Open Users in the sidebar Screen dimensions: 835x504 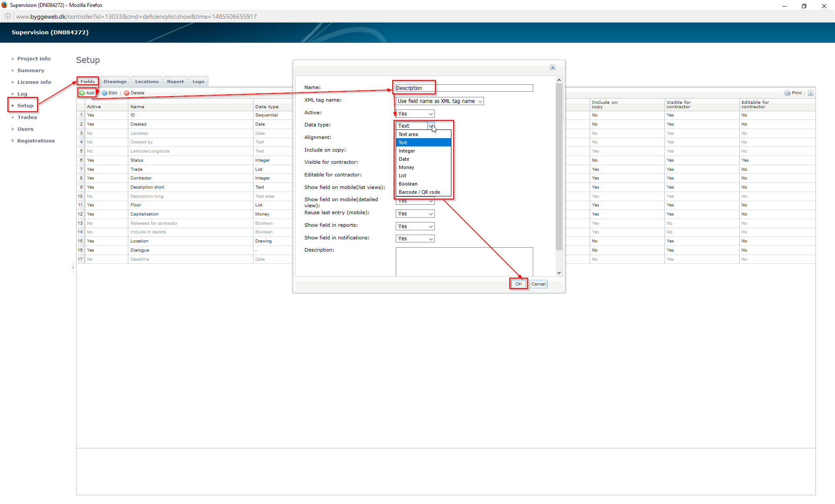tap(25, 129)
